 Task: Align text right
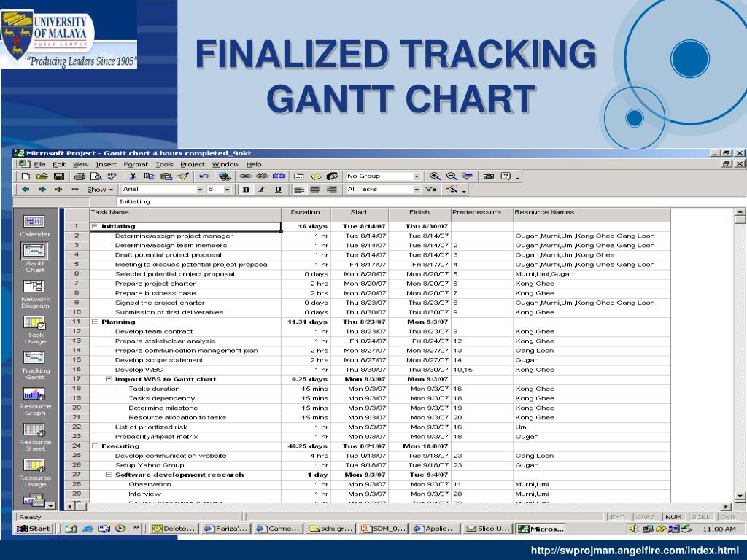tap(332, 190)
